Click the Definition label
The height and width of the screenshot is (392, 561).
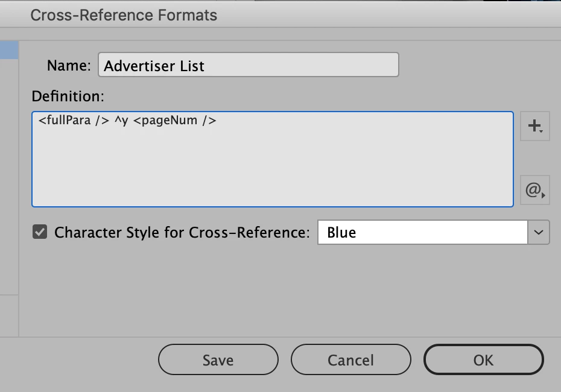click(68, 96)
